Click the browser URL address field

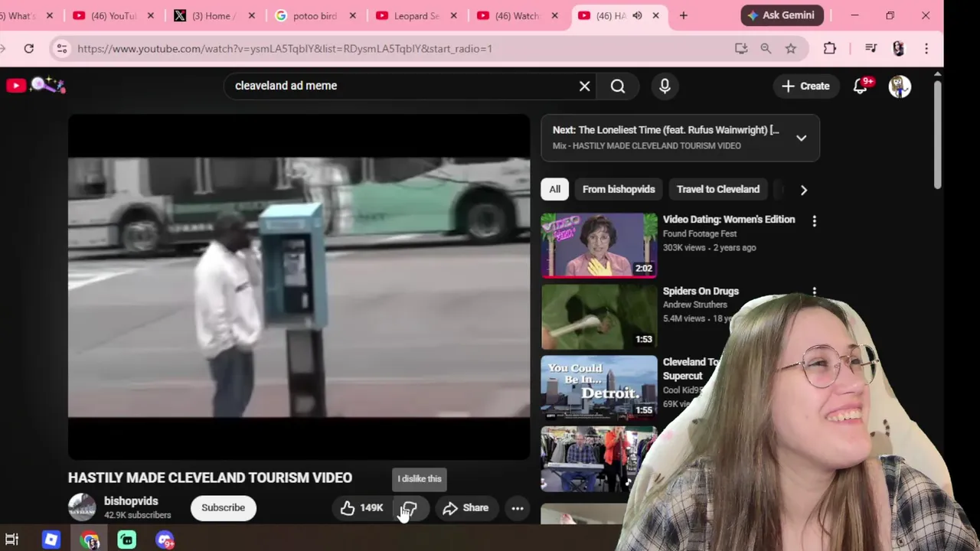click(x=398, y=48)
